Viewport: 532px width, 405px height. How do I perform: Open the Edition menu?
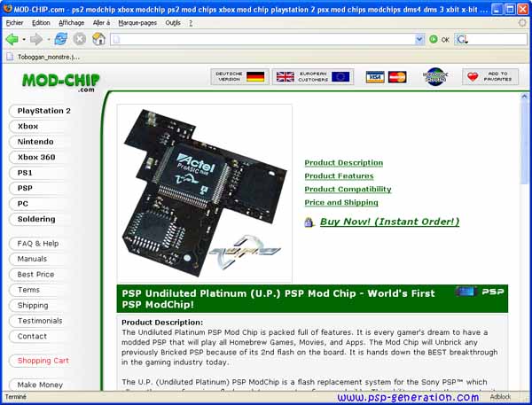(x=41, y=23)
